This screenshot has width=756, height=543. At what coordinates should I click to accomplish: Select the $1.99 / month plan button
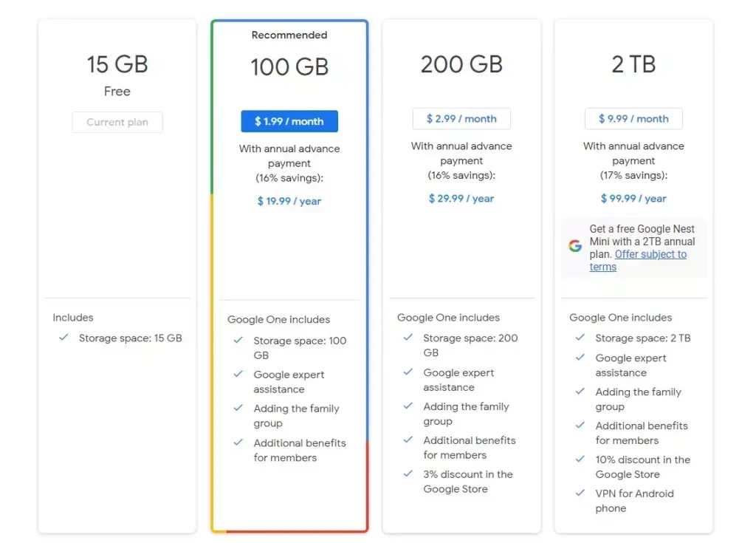pos(289,121)
